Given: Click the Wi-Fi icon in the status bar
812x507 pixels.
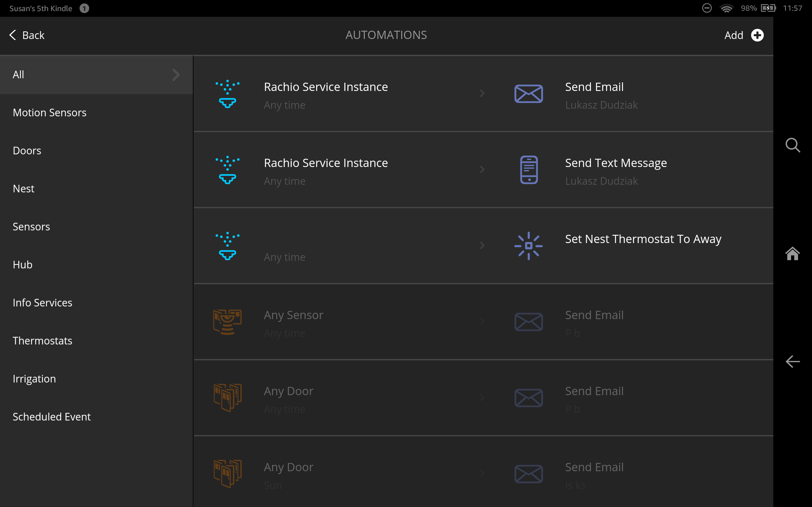Looking at the screenshot, I should tap(727, 8).
